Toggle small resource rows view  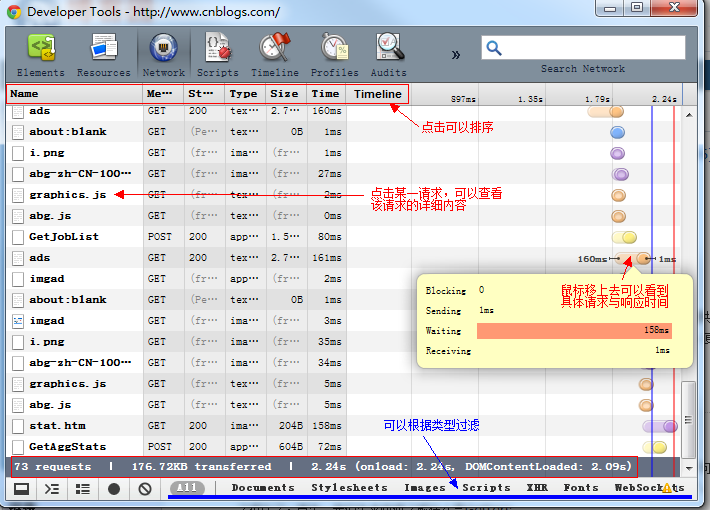coord(83,489)
